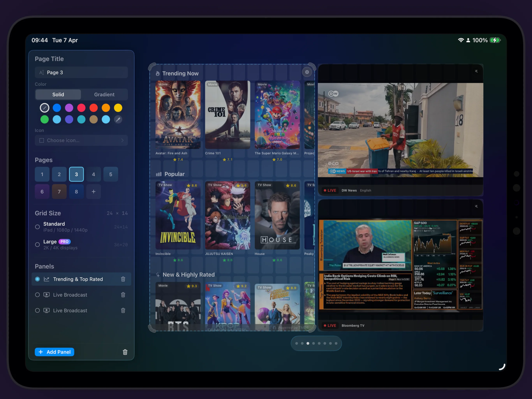The image size is (532, 399).
Task: Pick the tan brown color swatch
Action: click(x=93, y=119)
